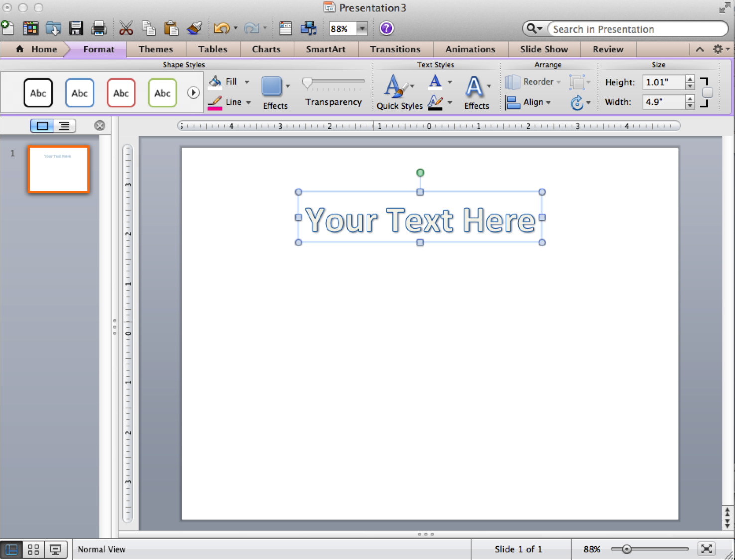Undo the last action
Viewport: 735px width, 560px height.
pos(221,28)
